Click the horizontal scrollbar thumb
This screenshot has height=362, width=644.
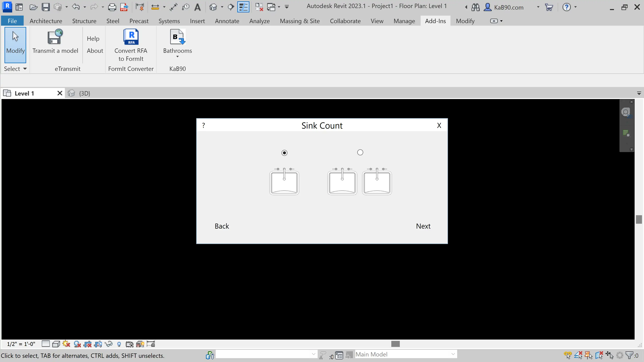click(x=395, y=344)
